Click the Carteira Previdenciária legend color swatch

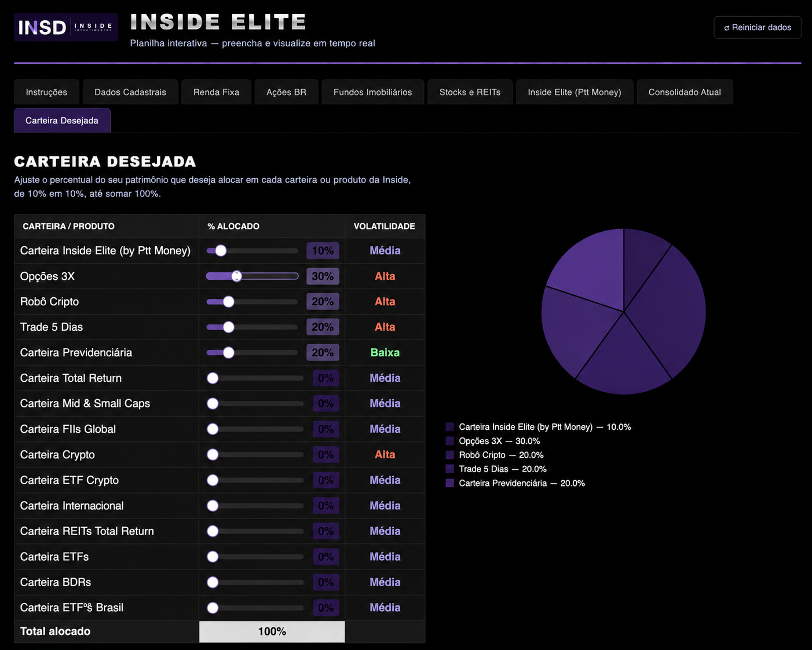tap(450, 483)
